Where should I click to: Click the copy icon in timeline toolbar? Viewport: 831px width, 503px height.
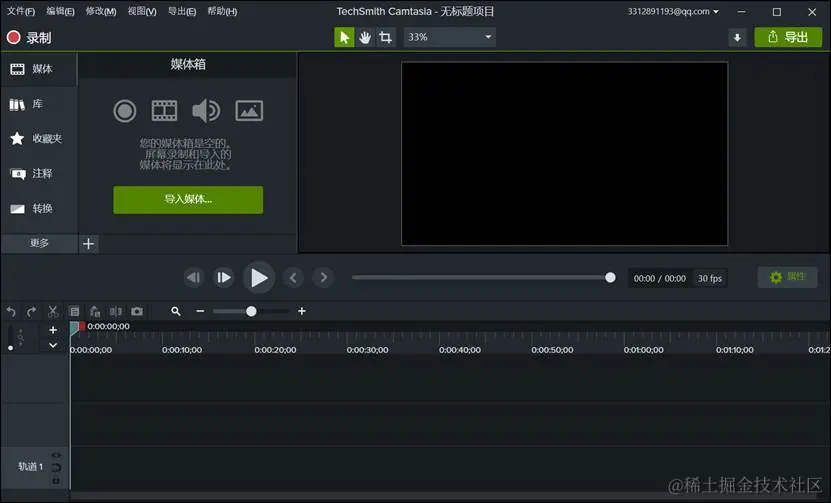click(x=74, y=312)
